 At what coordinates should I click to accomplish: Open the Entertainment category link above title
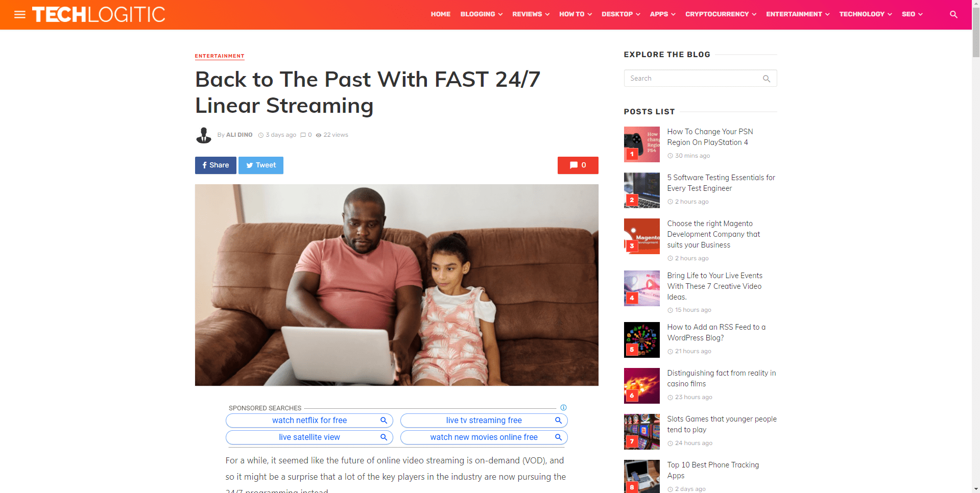pos(220,56)
